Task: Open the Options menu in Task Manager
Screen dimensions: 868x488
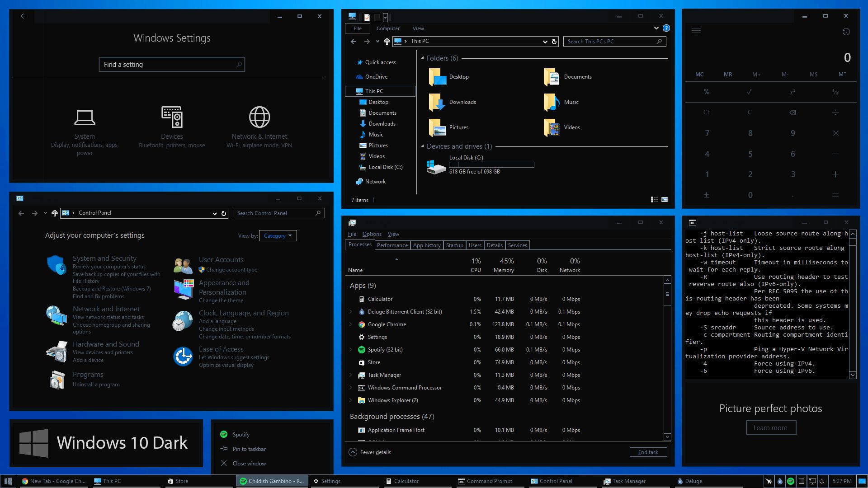Action: [372, 234]
